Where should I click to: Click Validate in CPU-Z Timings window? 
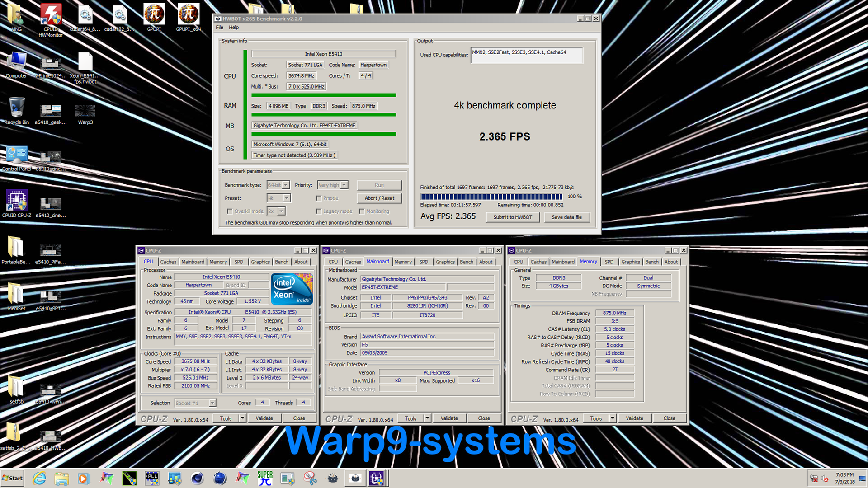pyautogui.click(x=634, y=418)
